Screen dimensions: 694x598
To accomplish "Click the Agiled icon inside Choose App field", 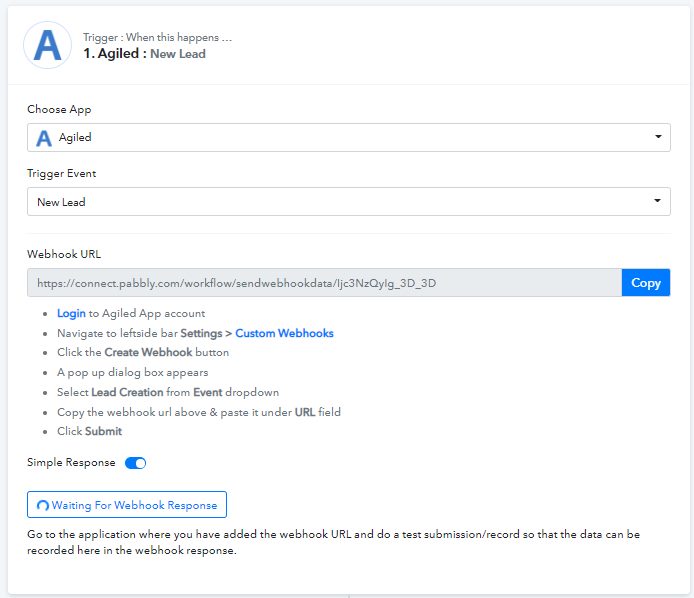I will tap(43, 138).
